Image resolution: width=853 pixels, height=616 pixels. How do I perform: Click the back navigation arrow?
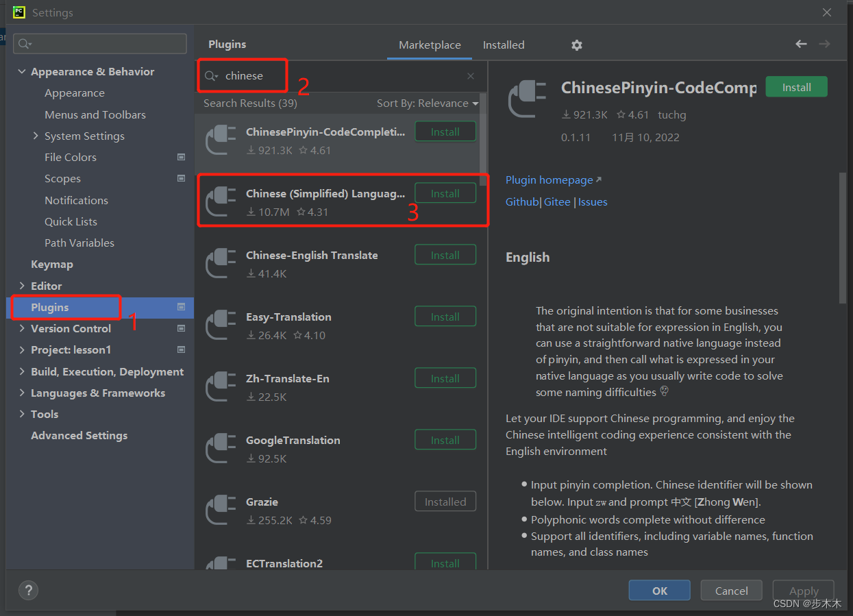coord(801,44)
